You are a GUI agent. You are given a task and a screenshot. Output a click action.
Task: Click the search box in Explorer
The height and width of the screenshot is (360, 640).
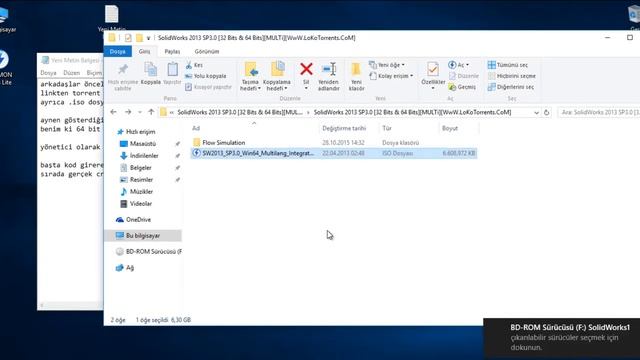click(598, 112)
